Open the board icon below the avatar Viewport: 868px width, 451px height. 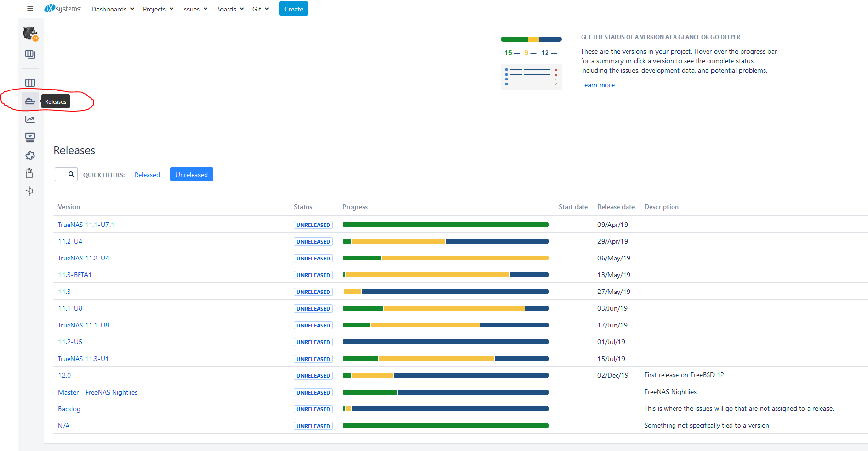click(30, 55)
